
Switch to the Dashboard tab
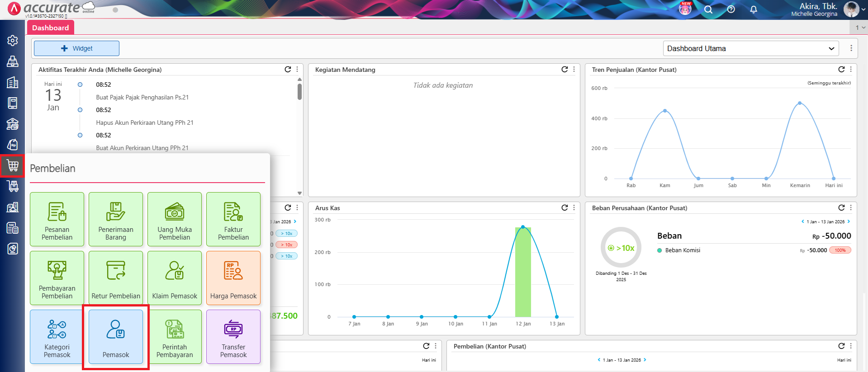point(50,28)
